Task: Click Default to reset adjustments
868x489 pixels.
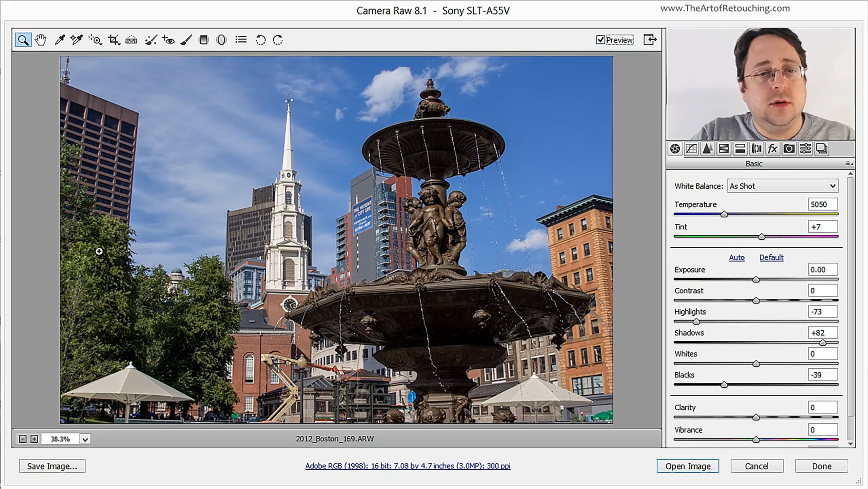Action: point(771,256)
